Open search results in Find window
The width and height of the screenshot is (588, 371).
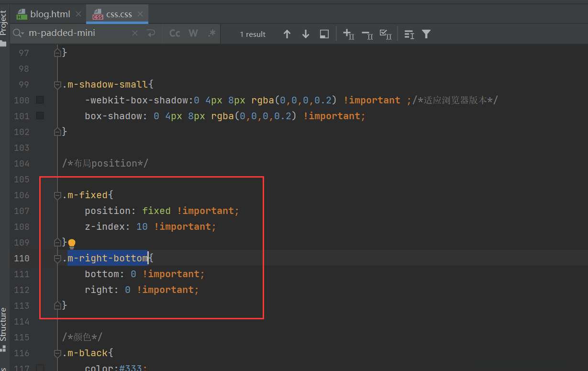(x=324, y=34)
